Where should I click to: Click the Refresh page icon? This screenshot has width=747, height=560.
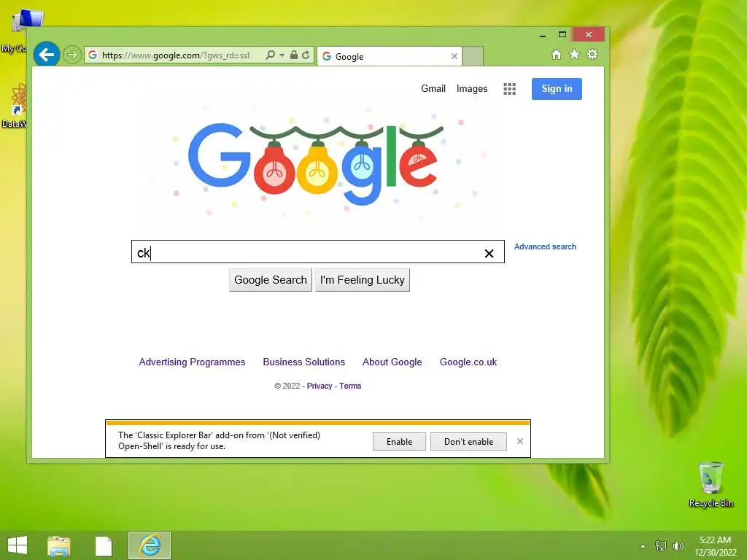306,55
